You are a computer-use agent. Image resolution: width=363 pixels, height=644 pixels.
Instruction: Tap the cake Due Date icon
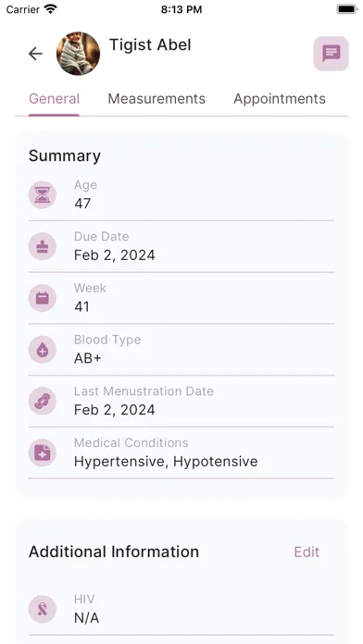pyautogui.click(x=43, y=246)
